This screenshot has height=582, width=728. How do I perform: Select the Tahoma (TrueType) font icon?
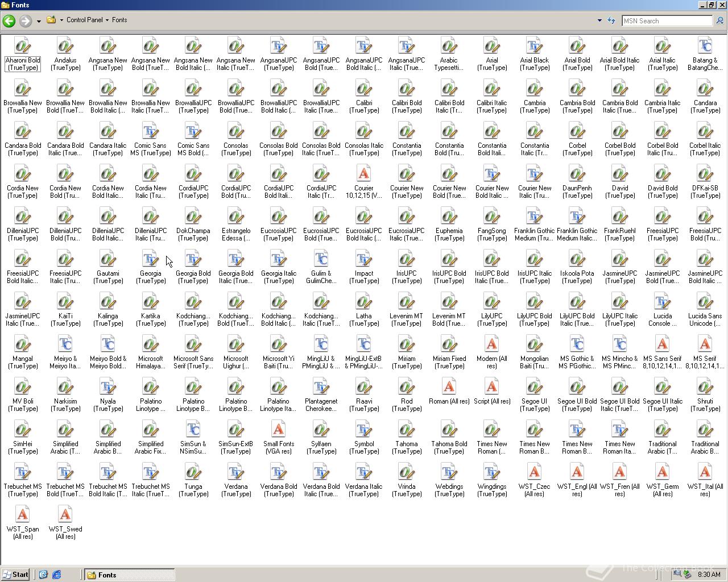[x=407, y=429]
